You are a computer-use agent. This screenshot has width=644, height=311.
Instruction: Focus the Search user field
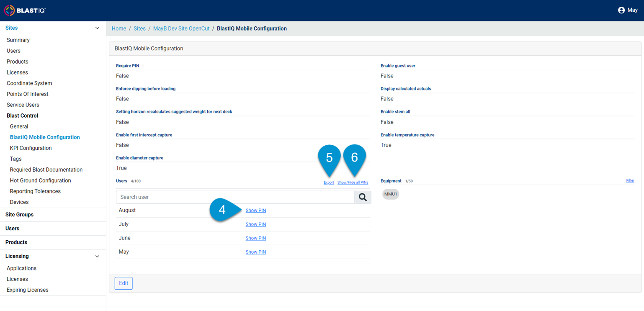click(x=235, y=197)
